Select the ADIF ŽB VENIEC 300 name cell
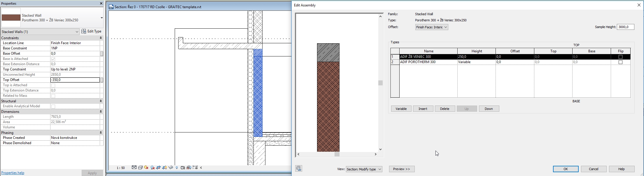644x176 pixels. (428, 57)
